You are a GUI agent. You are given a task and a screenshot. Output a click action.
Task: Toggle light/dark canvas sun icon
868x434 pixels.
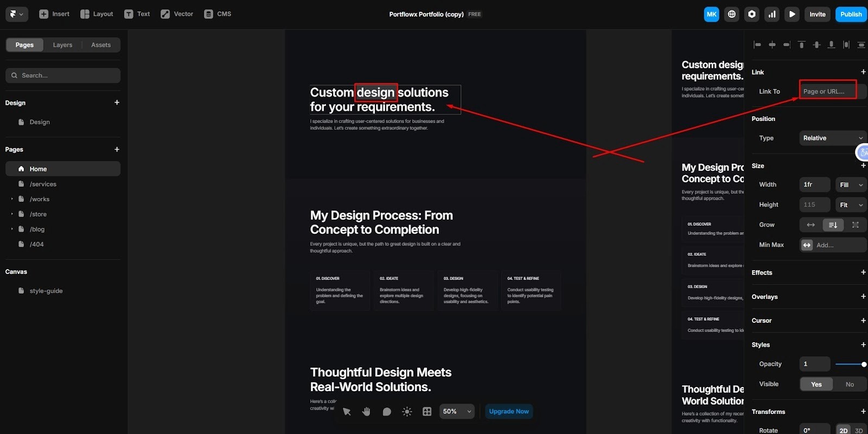pos(407,412)
